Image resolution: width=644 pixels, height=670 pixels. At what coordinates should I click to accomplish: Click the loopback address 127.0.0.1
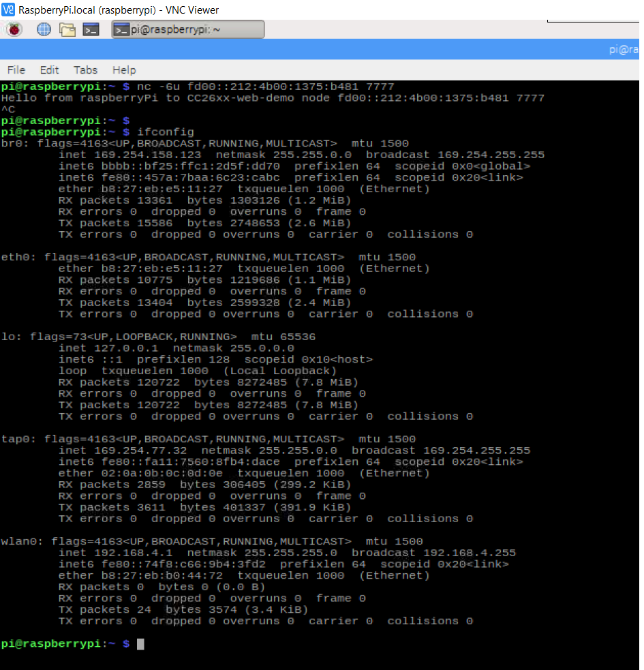click(x=126, y=348)
